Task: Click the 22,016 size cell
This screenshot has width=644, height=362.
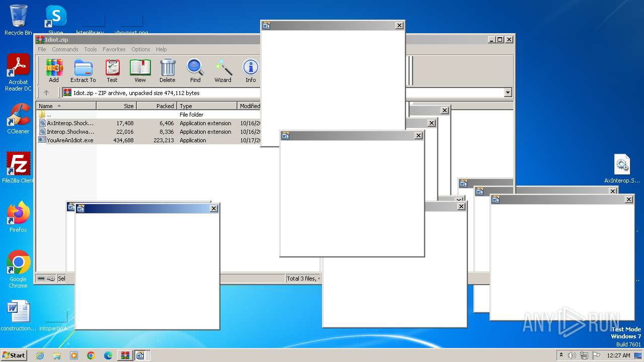Action: pos(125,132)
